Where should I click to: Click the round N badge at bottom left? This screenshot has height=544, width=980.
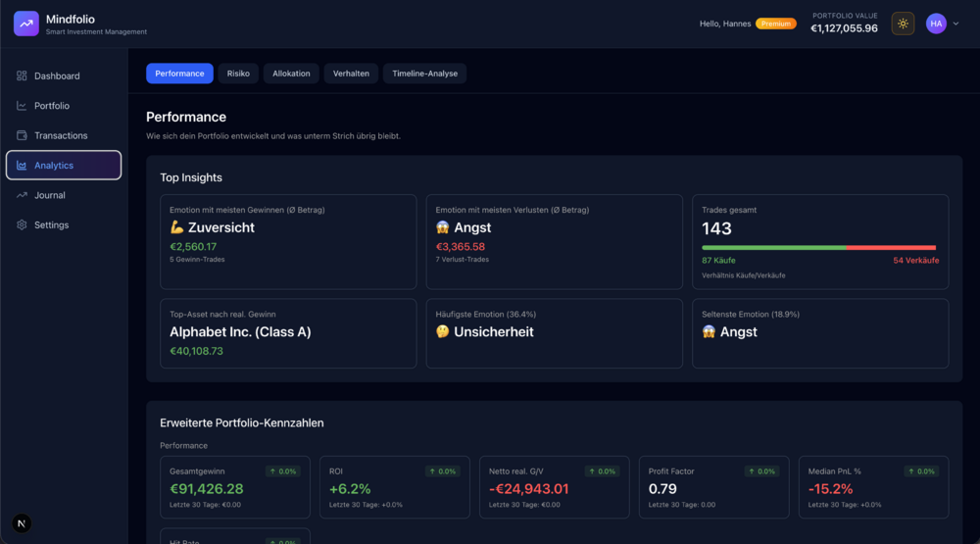click(22, 523)
